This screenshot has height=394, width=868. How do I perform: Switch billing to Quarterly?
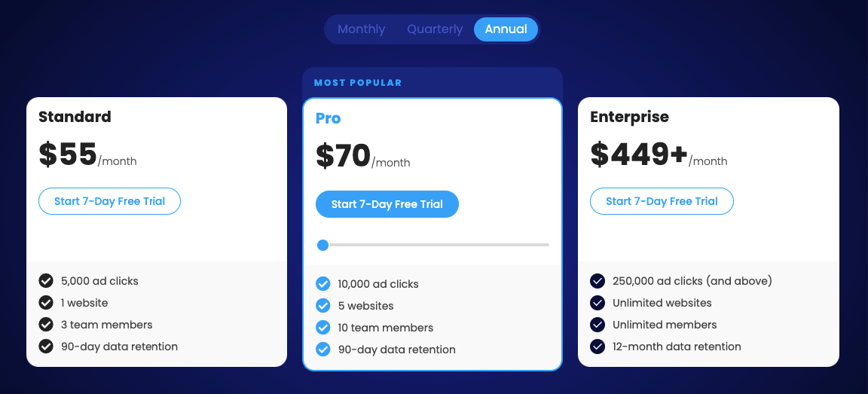coord(435,29)
